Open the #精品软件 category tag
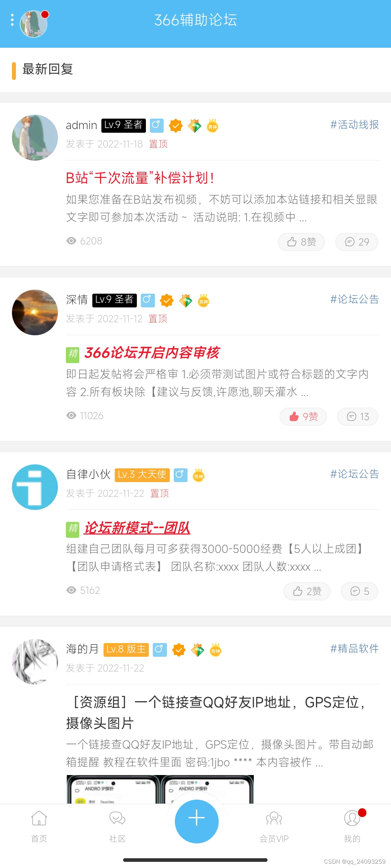 [x=354, y=648]
